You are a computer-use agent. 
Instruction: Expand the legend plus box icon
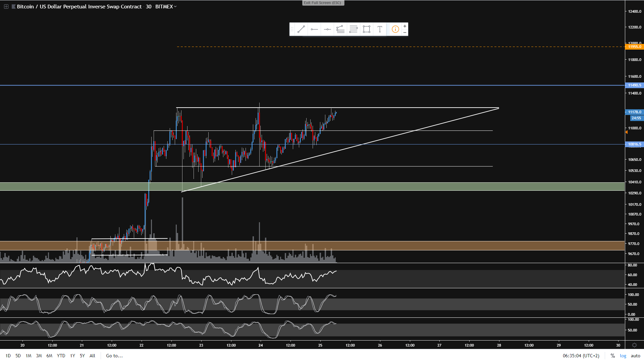(x=6, y=6)
